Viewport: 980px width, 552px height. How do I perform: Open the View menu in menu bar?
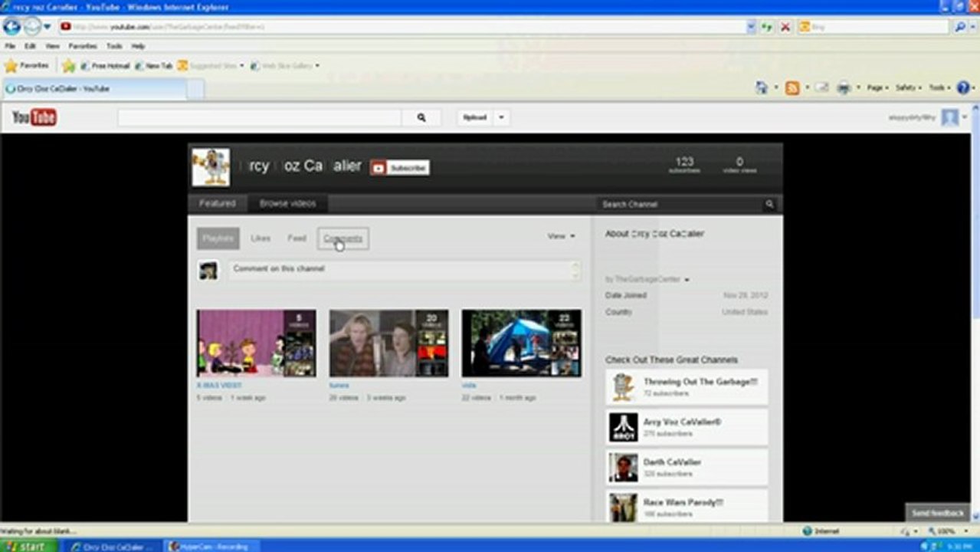pos(52,46)
